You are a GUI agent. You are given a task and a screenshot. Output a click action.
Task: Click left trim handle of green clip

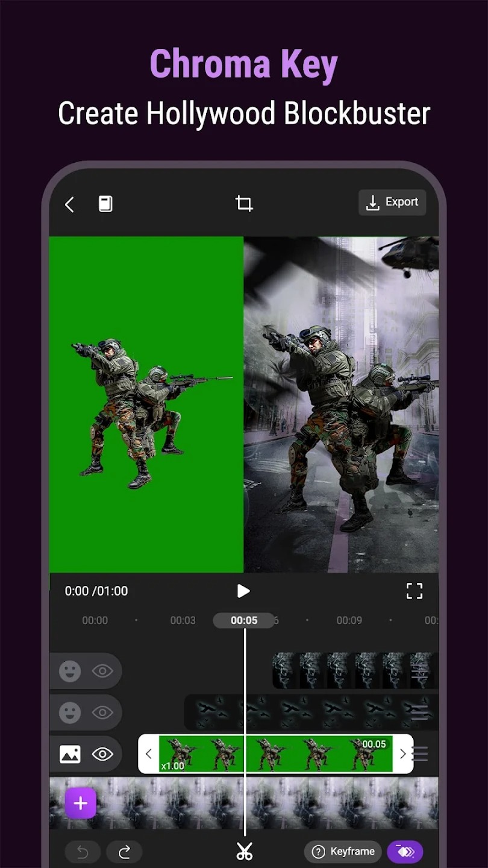(149, 754)
